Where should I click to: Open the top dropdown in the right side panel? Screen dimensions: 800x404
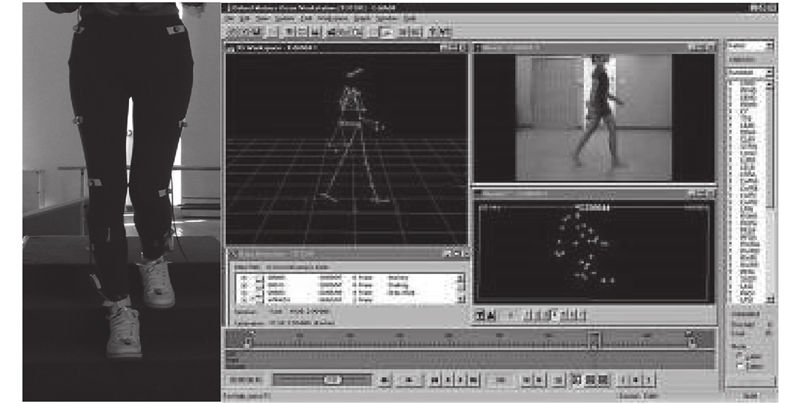point(749,46)
